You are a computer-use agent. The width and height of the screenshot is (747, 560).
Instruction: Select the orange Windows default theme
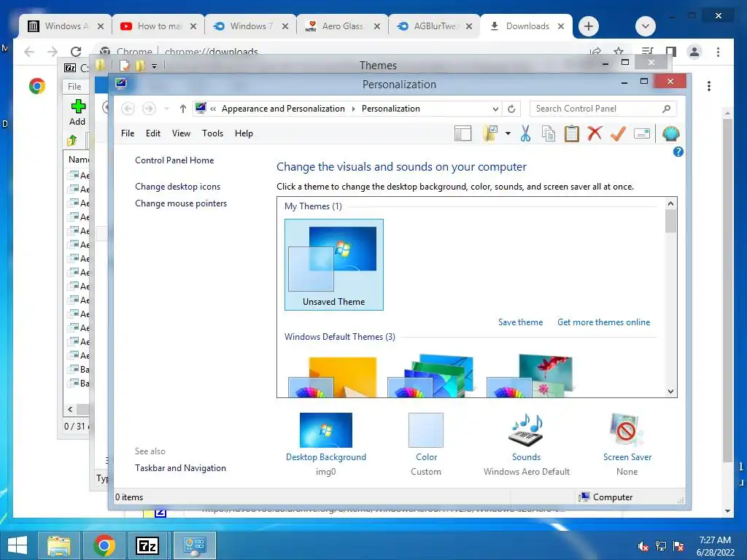(332, 377)
